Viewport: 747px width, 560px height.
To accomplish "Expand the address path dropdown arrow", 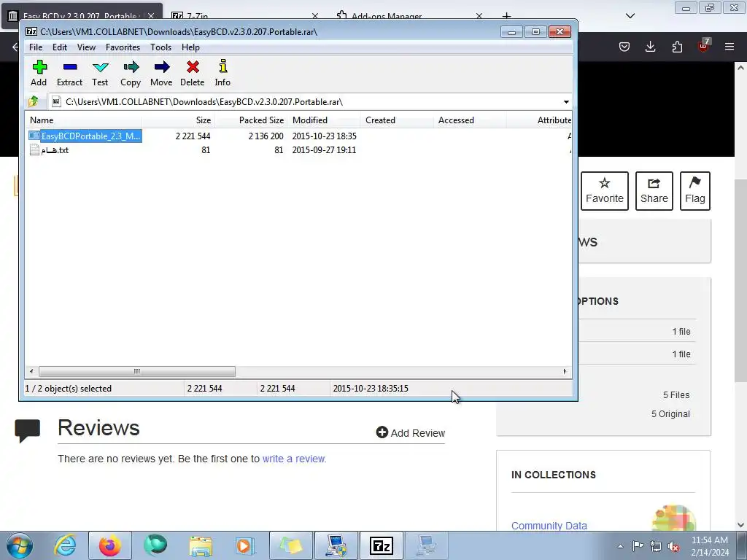I will (x=566, y=102).
